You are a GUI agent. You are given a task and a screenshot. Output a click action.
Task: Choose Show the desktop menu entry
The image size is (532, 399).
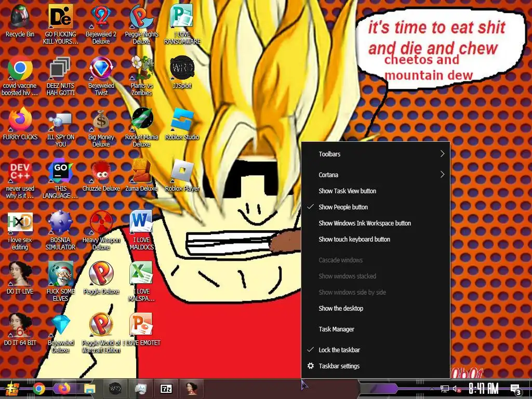(x=376, y=309)
